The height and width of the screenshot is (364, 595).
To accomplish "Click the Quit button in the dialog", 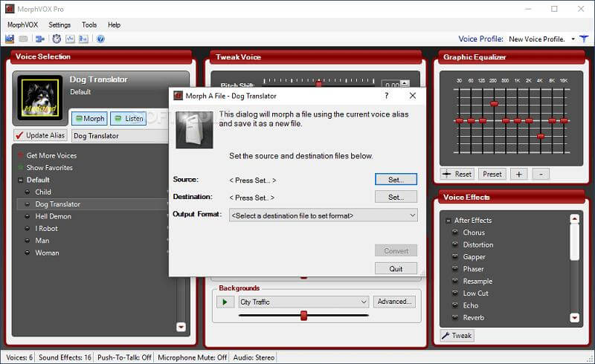I will coord(396,268).
